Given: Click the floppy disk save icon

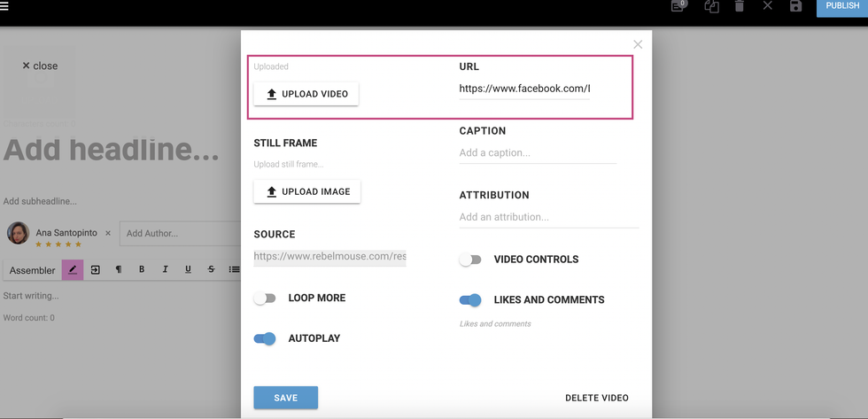Looking at the screenshot, I should click(x=795, y=6).
